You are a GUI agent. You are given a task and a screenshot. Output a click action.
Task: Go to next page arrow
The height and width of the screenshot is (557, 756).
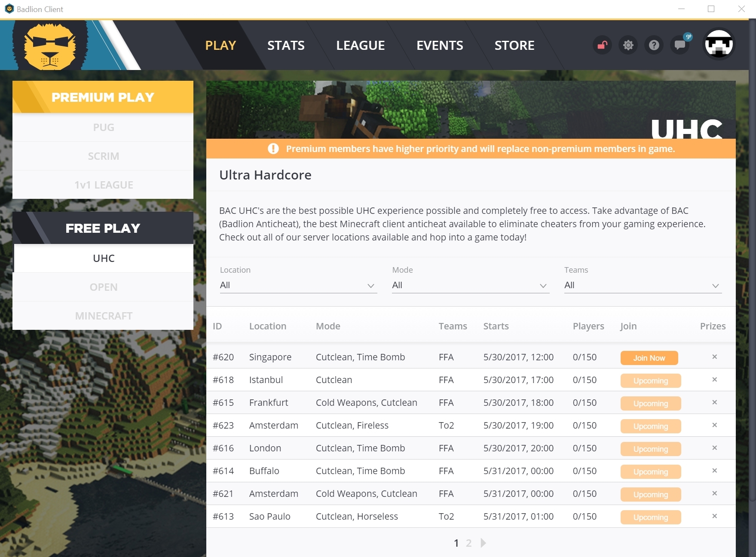pyautogui.click(x=484, y=543)
